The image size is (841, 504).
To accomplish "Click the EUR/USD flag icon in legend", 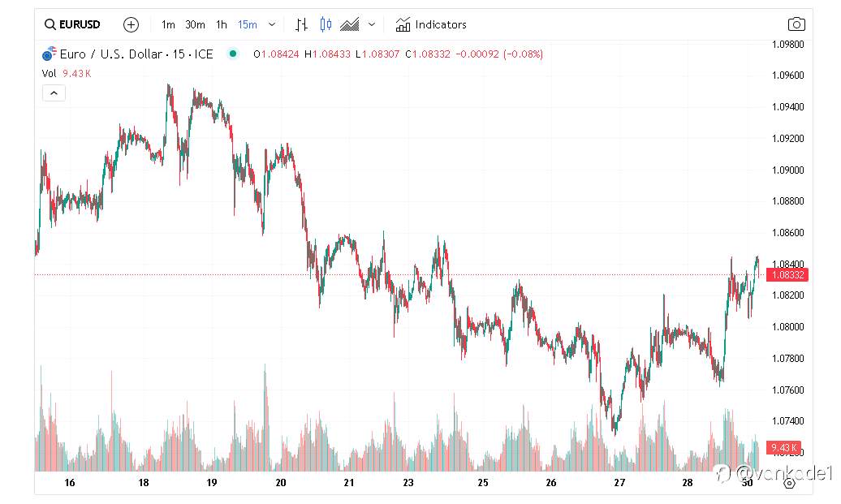I will [50, 54].
